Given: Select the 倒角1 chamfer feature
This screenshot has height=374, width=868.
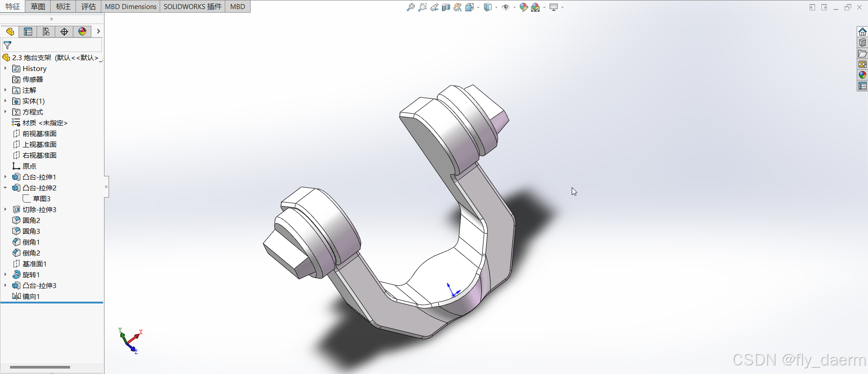Looking at the screenshot, I should coord(26,242).
